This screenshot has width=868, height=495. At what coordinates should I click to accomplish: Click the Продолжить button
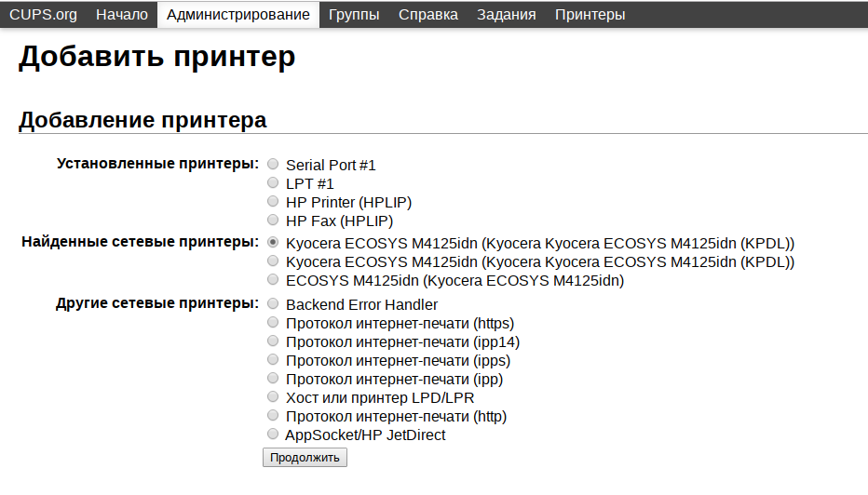tap(305, 458)
